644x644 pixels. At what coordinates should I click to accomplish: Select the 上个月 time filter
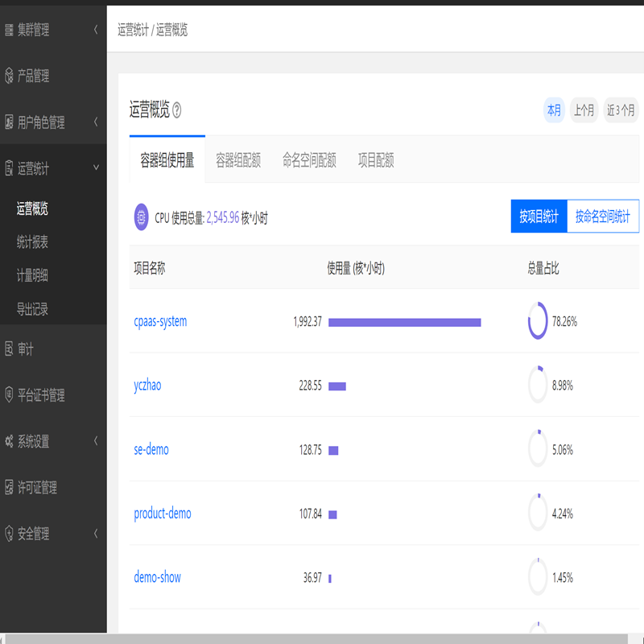pyautogui.click(x=583, y=109)
